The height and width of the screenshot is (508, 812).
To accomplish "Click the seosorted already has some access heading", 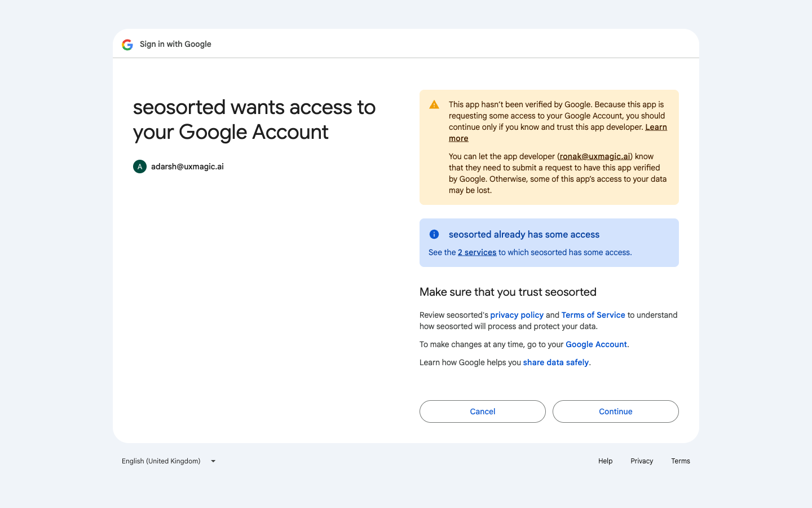I will coord(524,234).
